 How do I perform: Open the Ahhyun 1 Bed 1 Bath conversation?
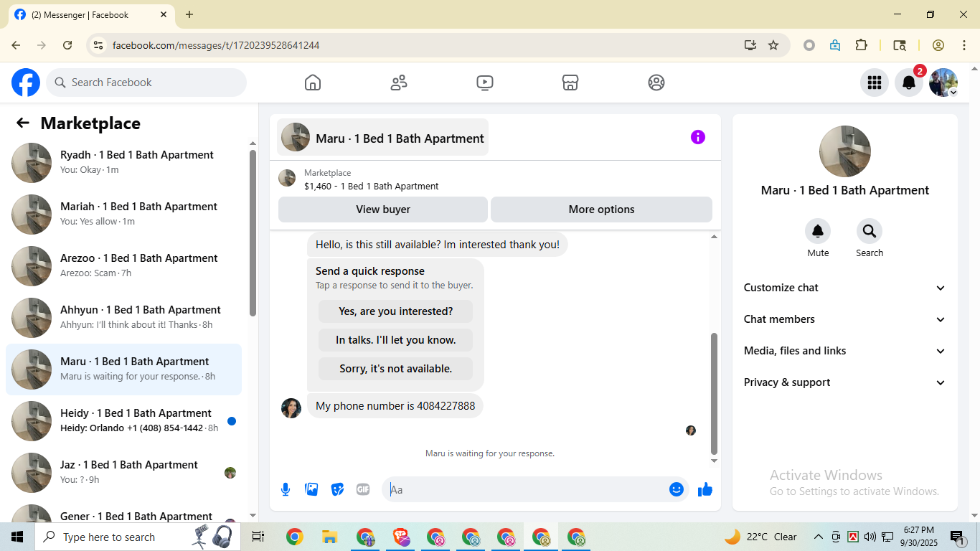point(123,318)
